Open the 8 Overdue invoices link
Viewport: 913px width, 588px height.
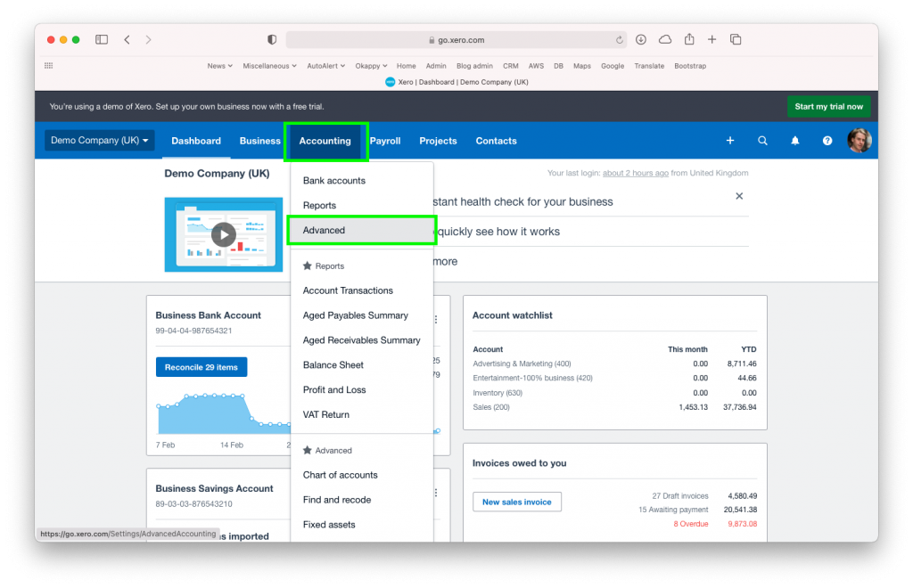click(691, 524)
